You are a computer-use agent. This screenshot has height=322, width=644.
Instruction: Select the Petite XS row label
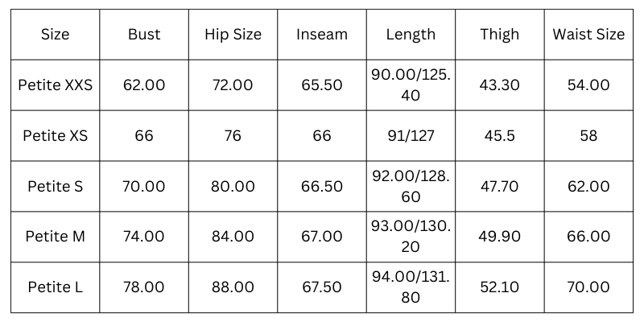tap(56, 135)
